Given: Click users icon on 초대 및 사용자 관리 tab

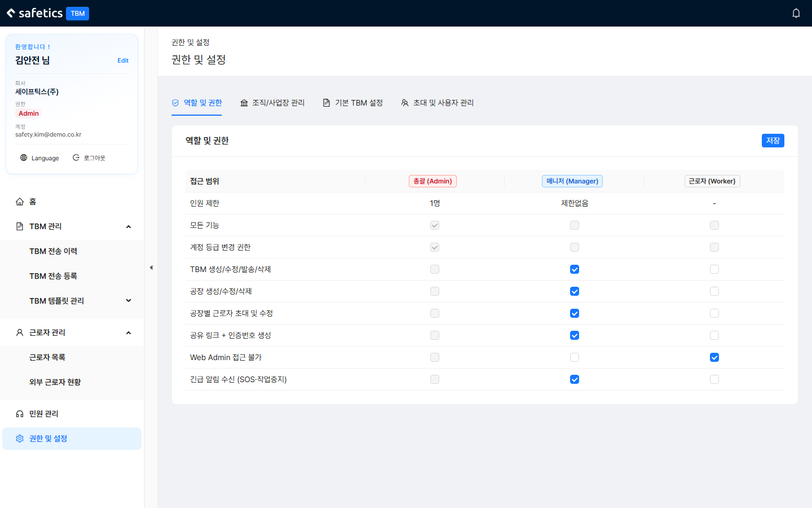Looking at the screenshot, I should pyautogui.click(x=405, y=103).
